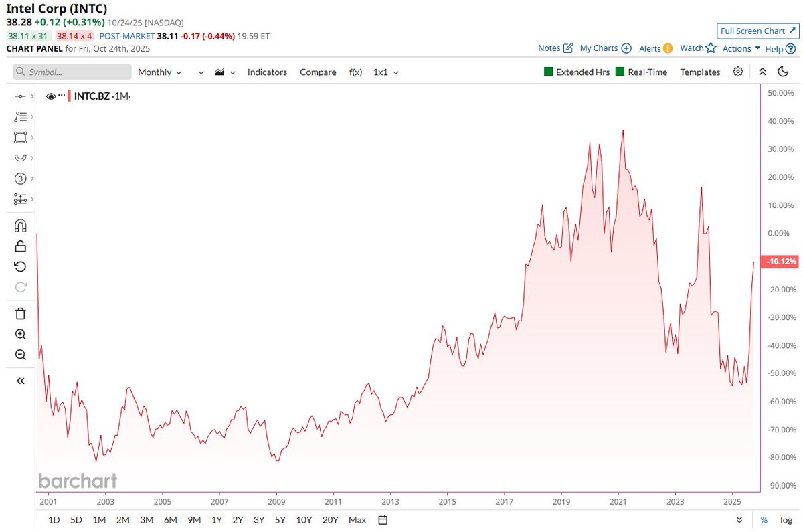Viewport: 803px width, 532px height.
Task: Select the 2Y time range
Action: point(238,520)
